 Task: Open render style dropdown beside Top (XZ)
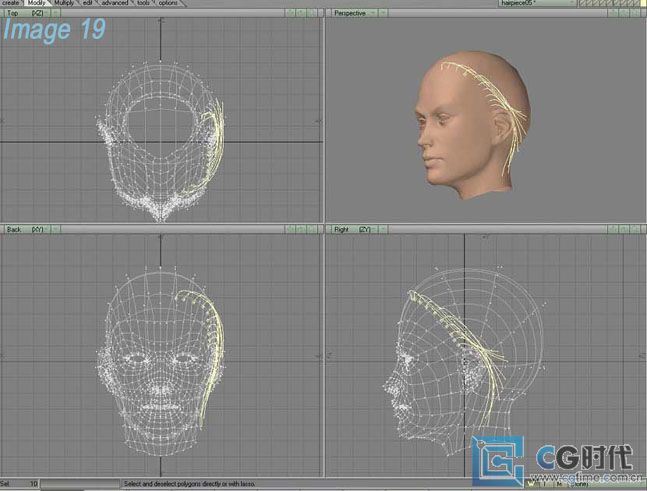(56, 13)
